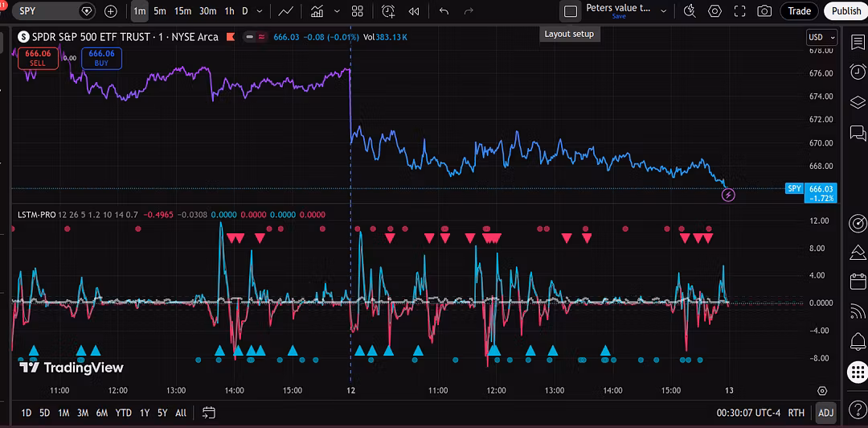Click the Publish button
The height and width of the screenshot is (428, 868).
pos(845,11)
